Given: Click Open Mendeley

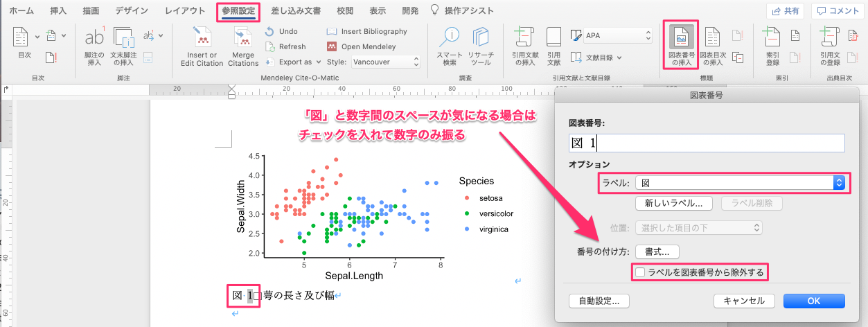Looking at the screenshot, I should click(x=361, y=46).
